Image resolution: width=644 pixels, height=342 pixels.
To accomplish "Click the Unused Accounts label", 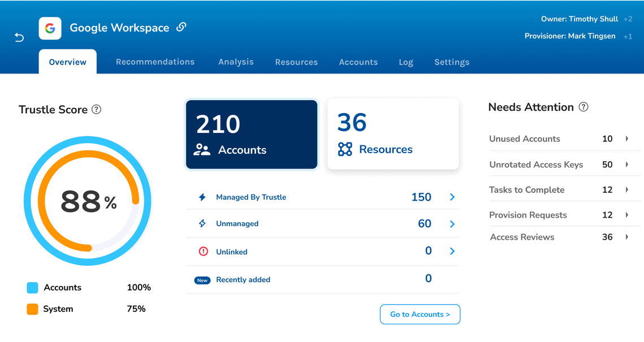I will [x=524, y=139].
